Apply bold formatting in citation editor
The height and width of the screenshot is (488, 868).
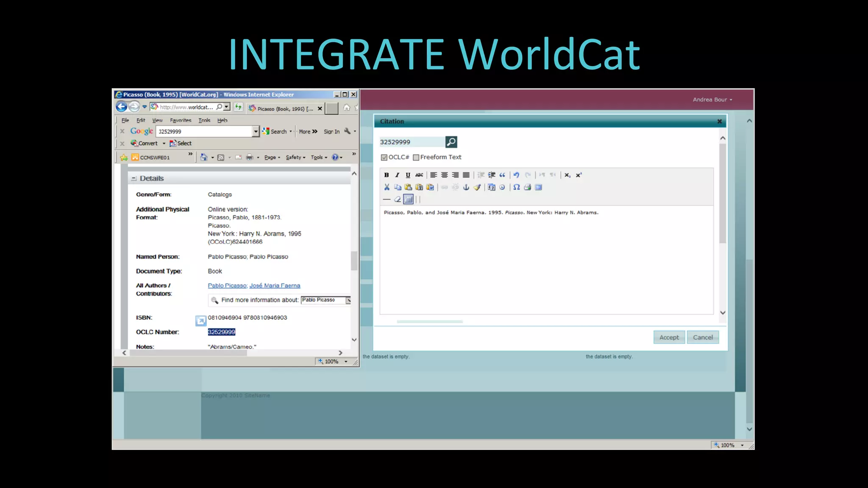386,175
